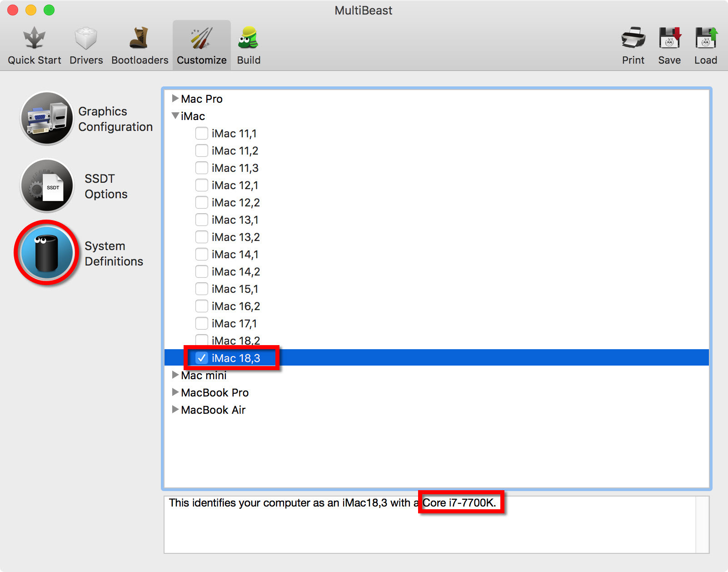Click the description box scrollbar
The image size is (728, 572).
(x=703, y=525)
